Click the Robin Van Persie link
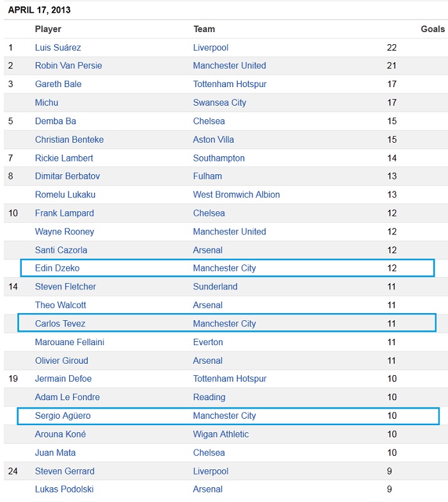Screen dimensions: 448x502 (x=68, y=65)
